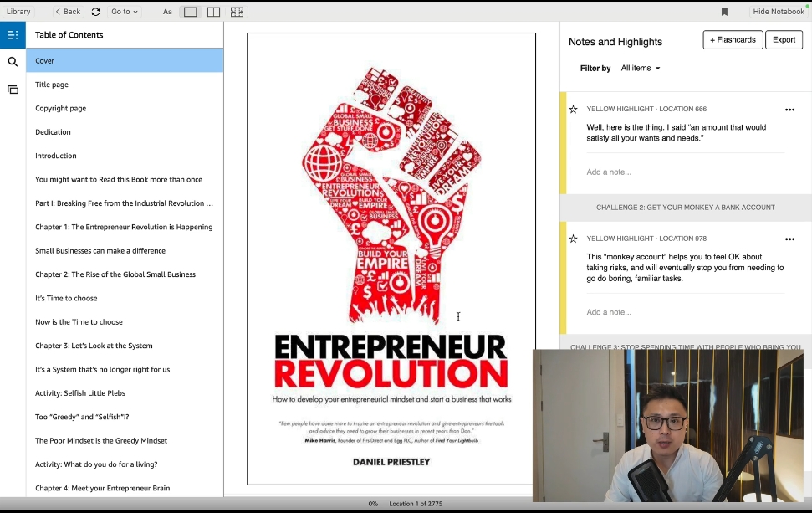812x513 pixels.
Task: Open the flashcards deck sidebar icon
Action: click(13, 90)
